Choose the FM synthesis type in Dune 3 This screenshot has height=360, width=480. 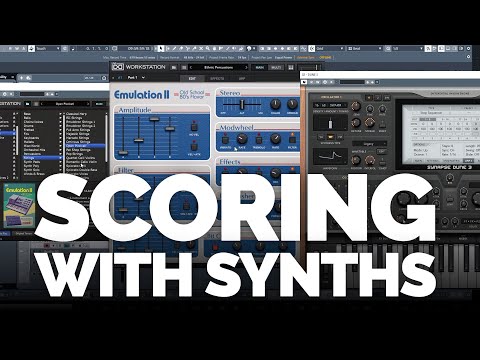(x=340, y=137)
